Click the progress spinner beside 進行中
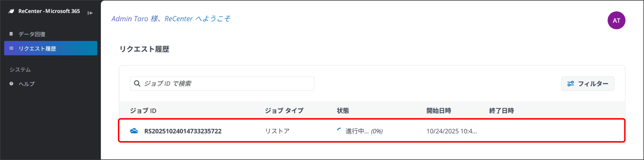This screenshot has height=160, width=644. [339, 130]
